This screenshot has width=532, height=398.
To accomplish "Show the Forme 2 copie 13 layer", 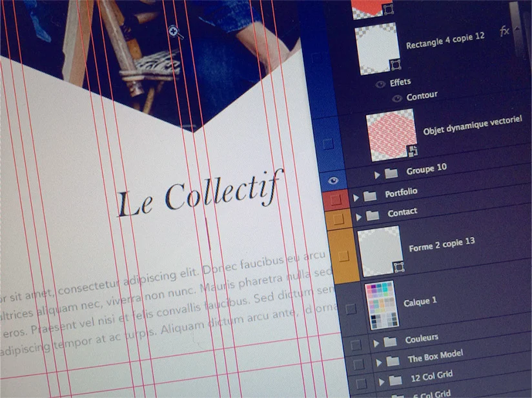I will point(343,256).
